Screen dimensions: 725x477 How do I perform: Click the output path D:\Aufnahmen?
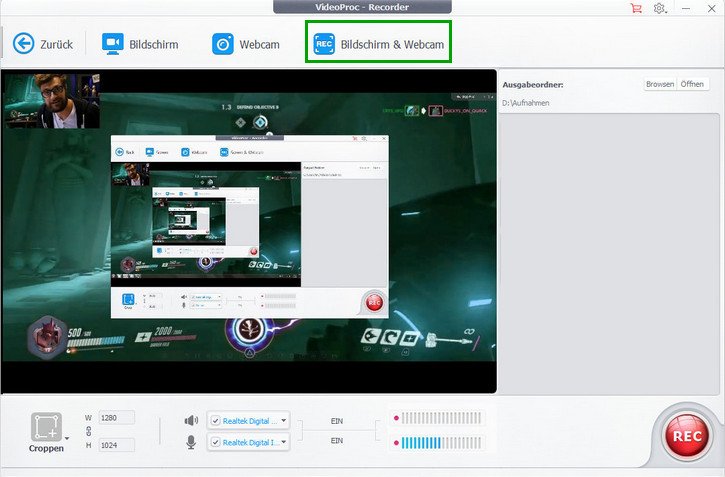(x=526, y=103)
